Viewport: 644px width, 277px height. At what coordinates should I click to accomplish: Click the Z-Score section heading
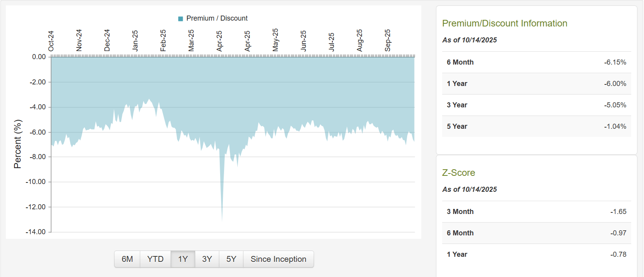[x=458, y=172]
